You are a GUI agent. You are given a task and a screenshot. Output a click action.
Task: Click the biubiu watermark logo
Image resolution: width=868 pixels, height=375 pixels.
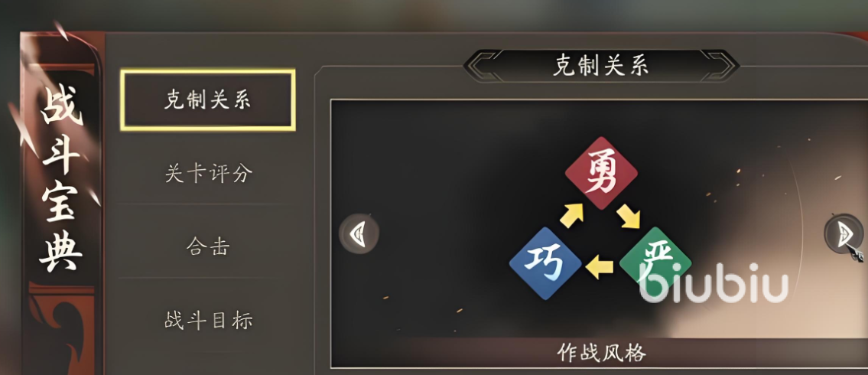click(714, 283)
